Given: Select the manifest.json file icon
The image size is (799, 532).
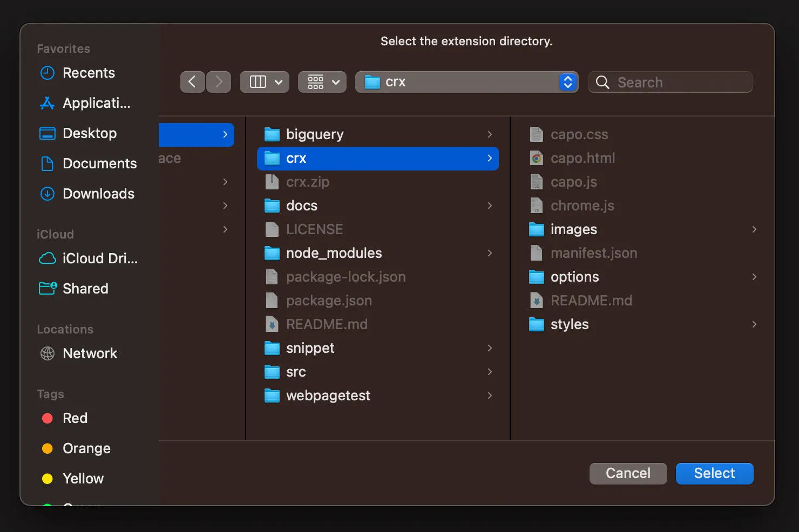Looking at the screenshot, I should [x=536, y=253].
